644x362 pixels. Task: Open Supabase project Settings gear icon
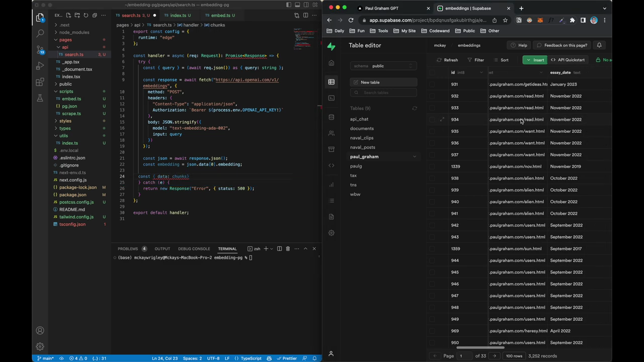click(331, 233)
